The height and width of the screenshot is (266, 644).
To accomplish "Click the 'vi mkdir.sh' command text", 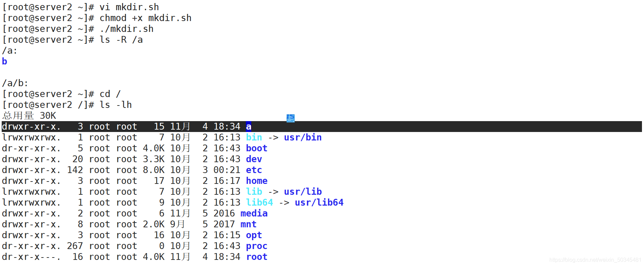I will point(129,7).
